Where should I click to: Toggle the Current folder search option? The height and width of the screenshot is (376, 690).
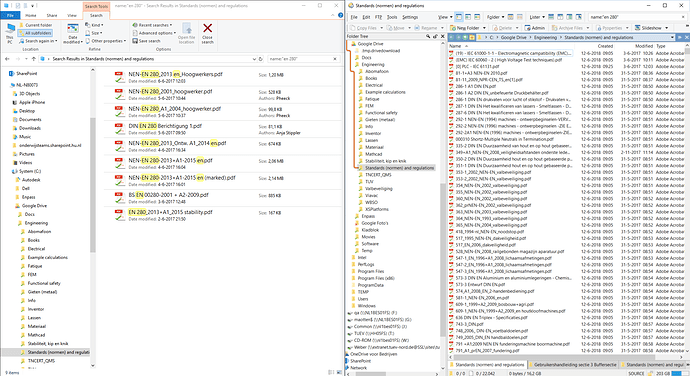[35, 25]
